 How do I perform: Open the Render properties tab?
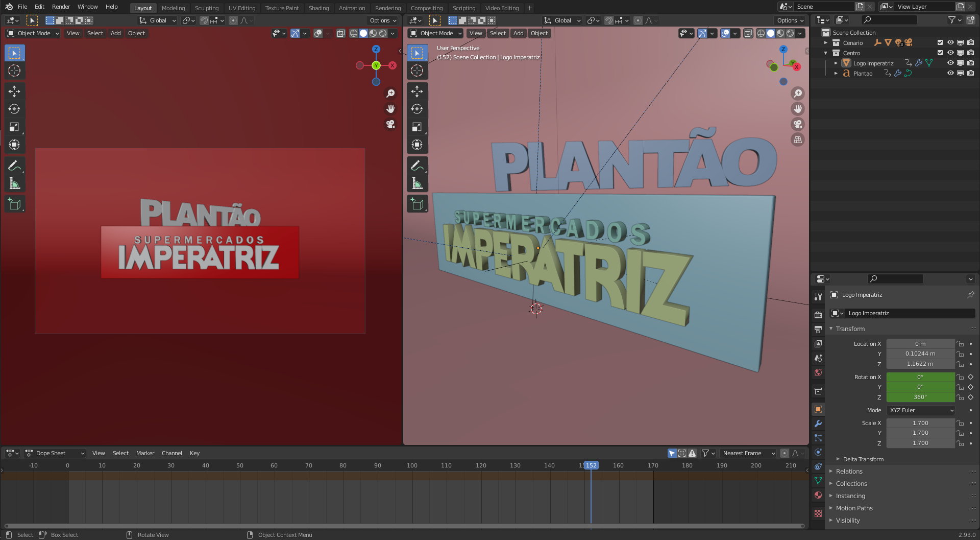(x=818, y=315)
